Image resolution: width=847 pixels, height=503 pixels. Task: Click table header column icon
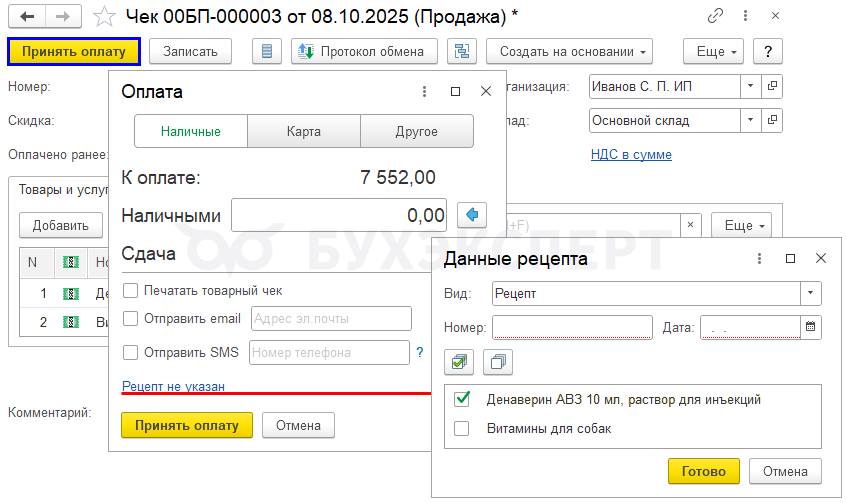[x=71, y=263]
